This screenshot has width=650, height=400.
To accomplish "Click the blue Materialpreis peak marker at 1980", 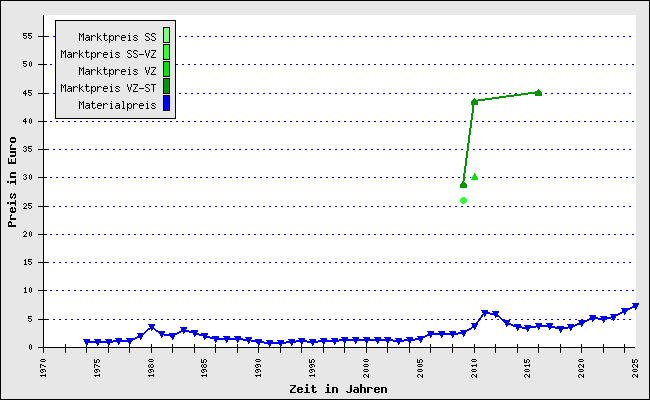I will pos(151,327).
